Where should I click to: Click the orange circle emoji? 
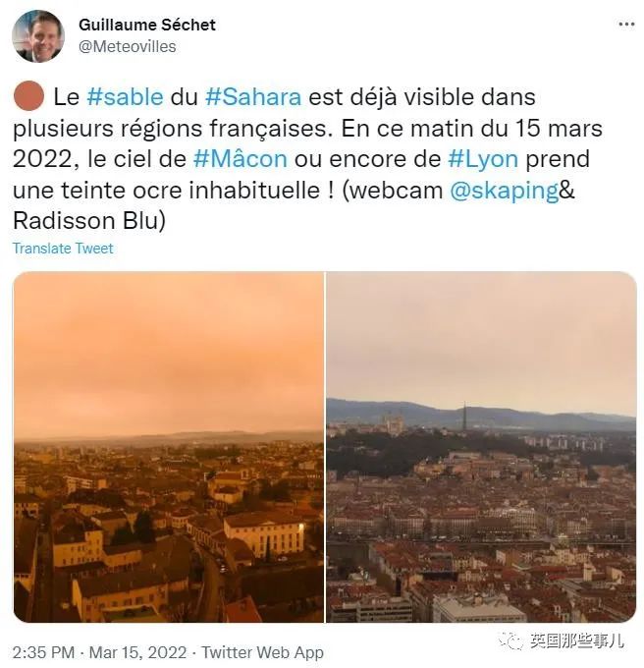click(28, 96)
